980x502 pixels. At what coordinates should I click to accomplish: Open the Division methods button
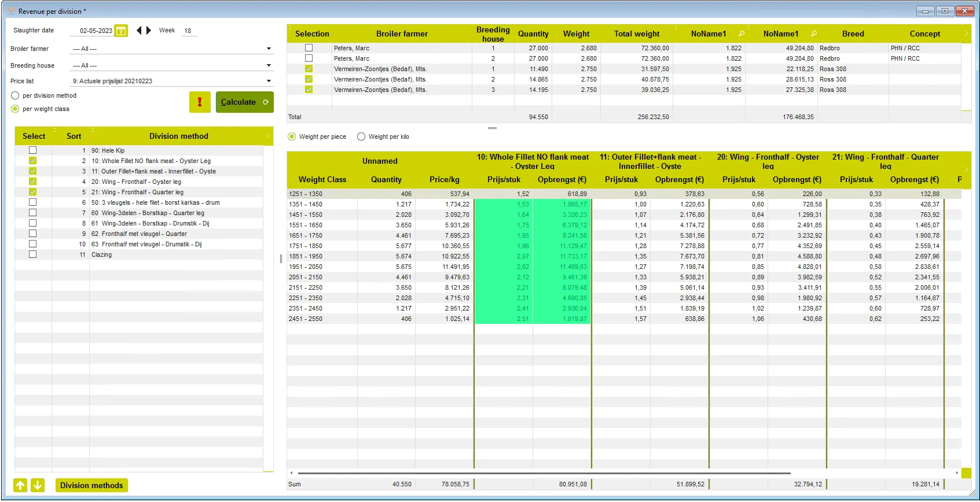pyautogui.click(x=91, y=485)
